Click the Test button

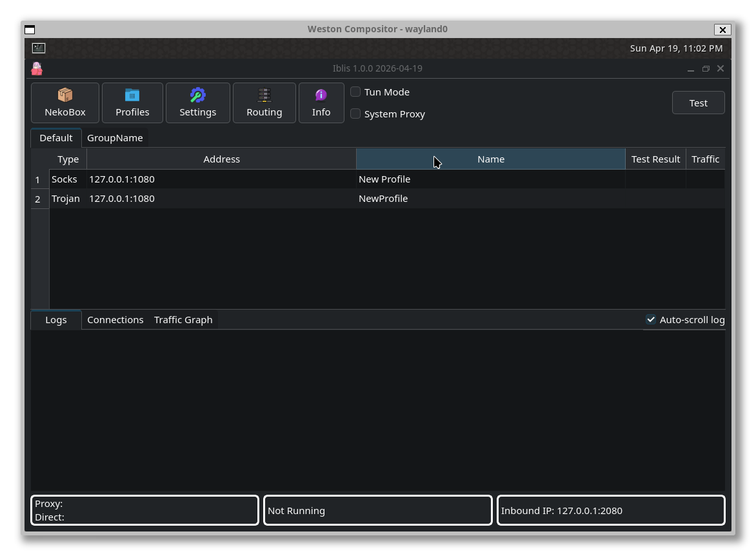click(x=698, y=103)
